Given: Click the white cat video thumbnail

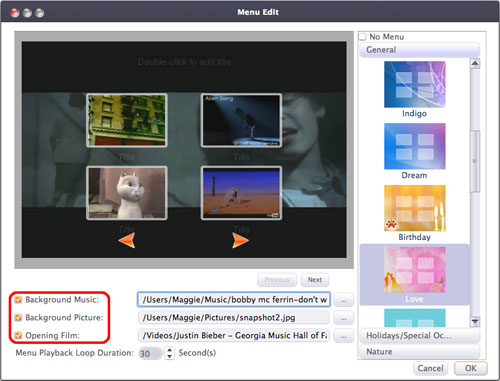Looking at the screenshot, I should click(x=127, y=193).
